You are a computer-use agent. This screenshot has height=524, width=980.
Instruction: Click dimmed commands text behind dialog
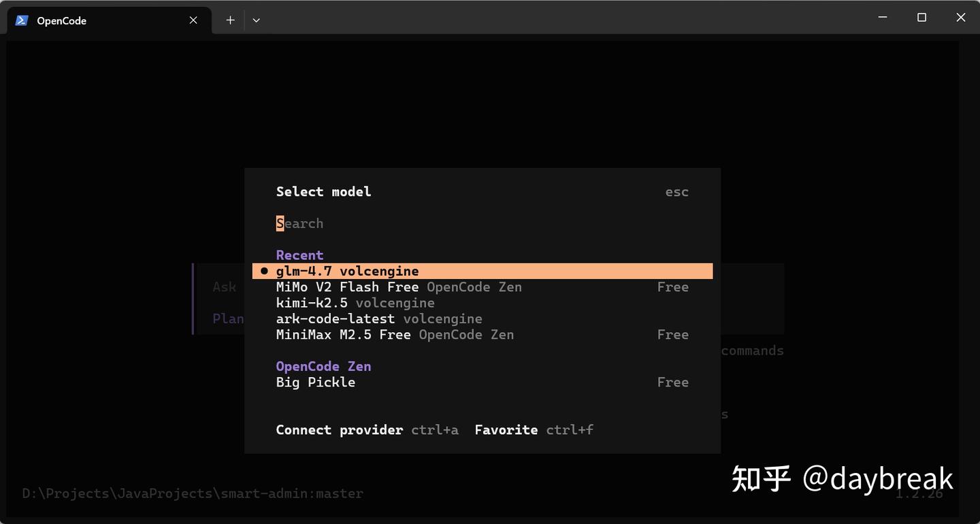752,351
